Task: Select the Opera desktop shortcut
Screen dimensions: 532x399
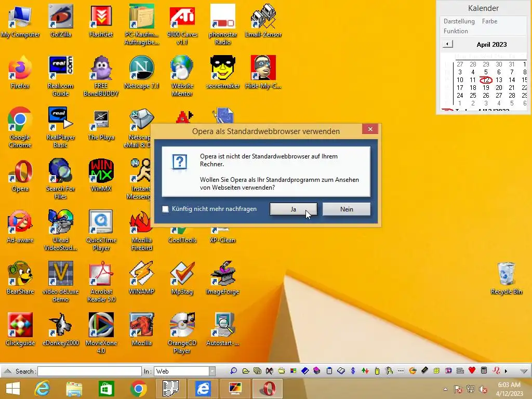Action: point(20,176)
